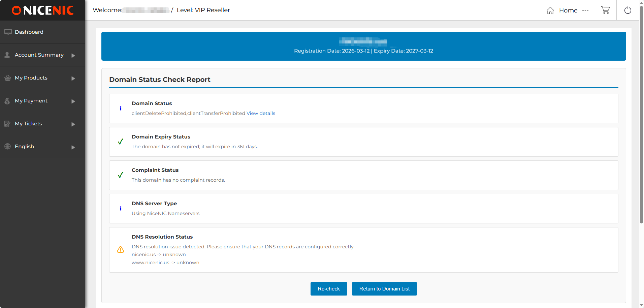Click the Home house icon
The width and height of the screenshot is (644, 308).
pos(550,10)
